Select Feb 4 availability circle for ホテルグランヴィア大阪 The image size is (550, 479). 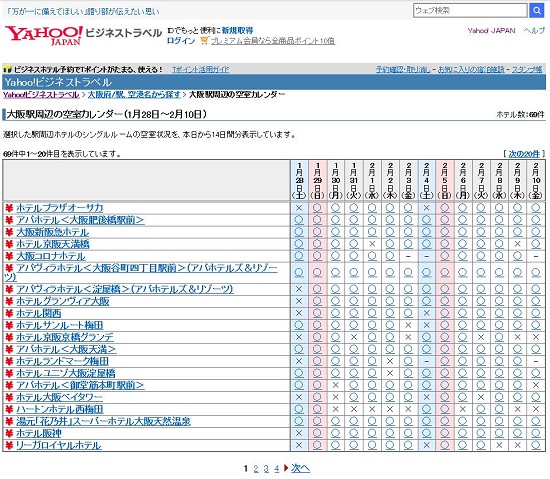[x=427, y=301]
